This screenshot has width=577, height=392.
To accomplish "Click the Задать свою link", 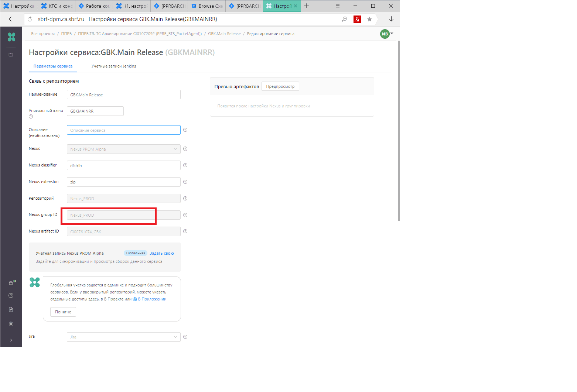I will pos(161,253).
